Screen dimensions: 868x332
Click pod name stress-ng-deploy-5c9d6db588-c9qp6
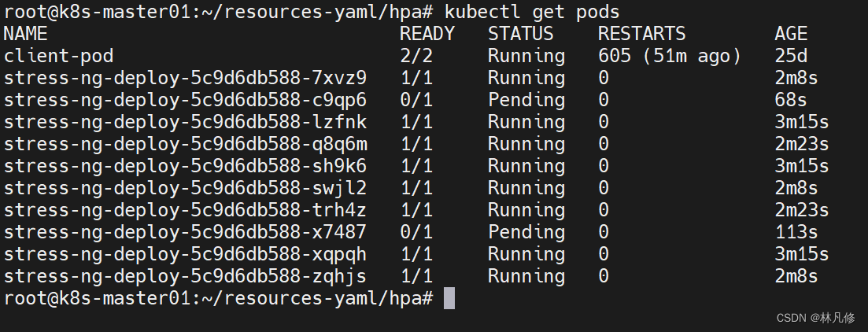click(x=185, y=100)
